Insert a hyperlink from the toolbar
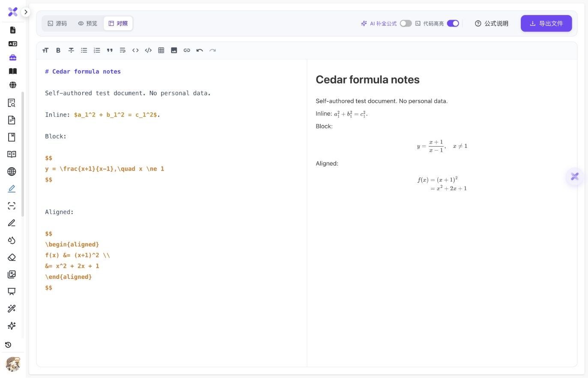588x378 pixels. (187, 51)
